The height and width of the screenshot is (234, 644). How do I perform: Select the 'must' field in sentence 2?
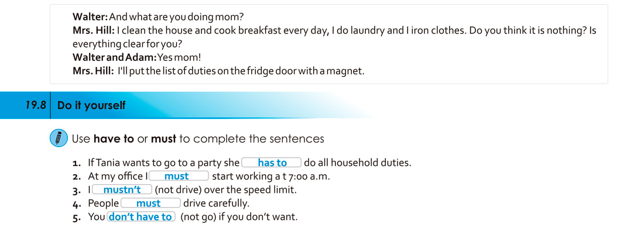pyautogui.click(x=179, y=176)
